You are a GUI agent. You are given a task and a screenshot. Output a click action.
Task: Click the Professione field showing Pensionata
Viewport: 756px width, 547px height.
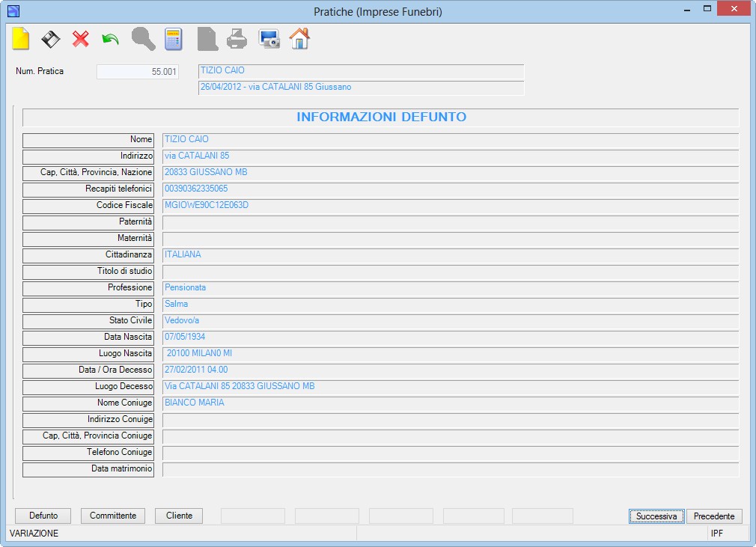(451, 288)
